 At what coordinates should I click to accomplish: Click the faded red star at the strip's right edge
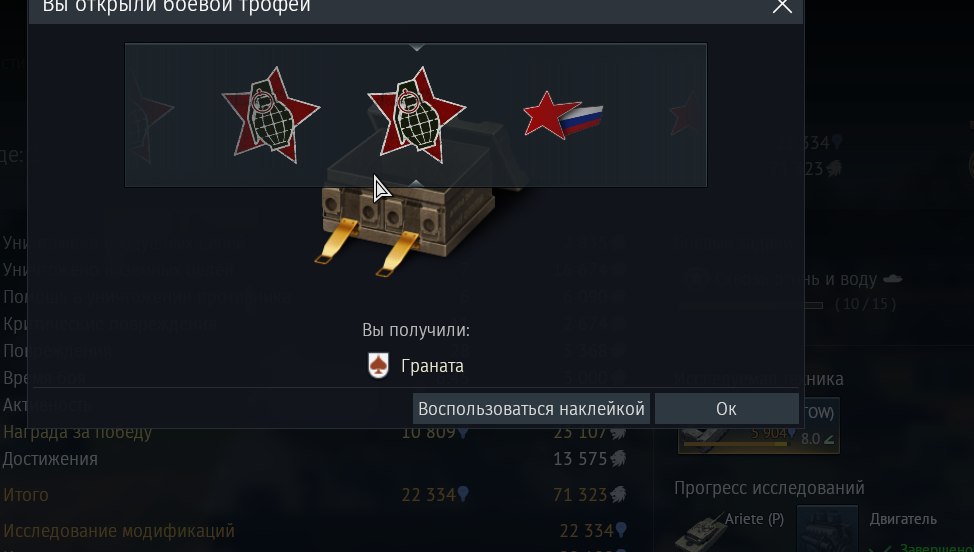click(684, 114)
